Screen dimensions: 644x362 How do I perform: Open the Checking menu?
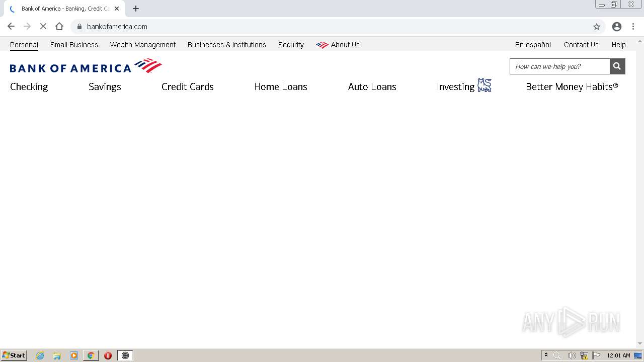click(29, 86)
